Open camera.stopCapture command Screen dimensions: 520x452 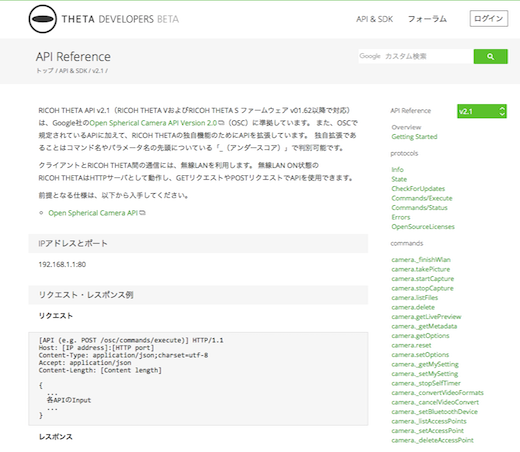[x=422, y=288]
